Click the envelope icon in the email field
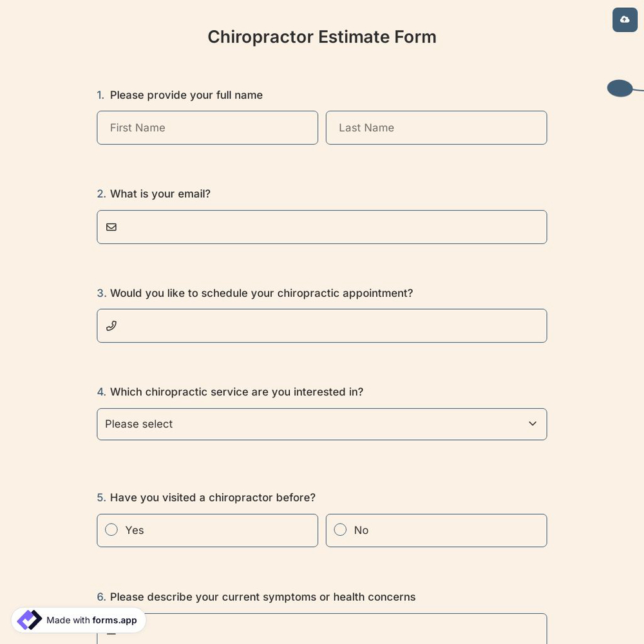Viewport: 644px width, 644px height. tap(111, 227)
